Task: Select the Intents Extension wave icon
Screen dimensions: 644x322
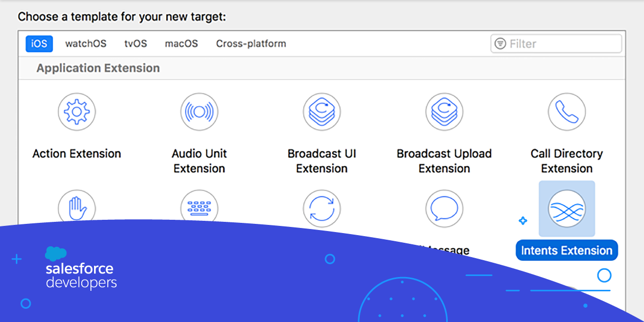Action: click(567, 209)
